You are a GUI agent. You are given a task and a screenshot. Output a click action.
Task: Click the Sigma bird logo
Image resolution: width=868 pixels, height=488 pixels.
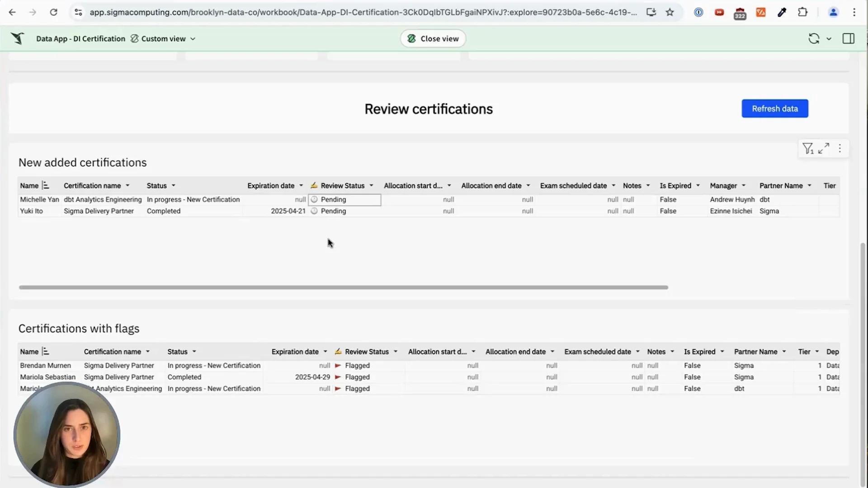tap(18, 38)
